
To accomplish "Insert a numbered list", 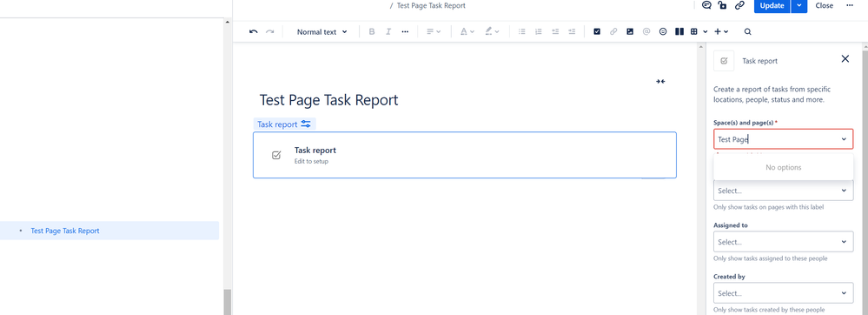I will point(538,31).
